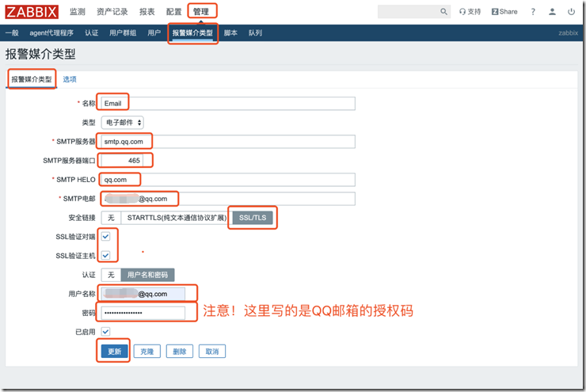Open the 配置 menu
Viewport: 586px width, 392px height.
point(173,12)
